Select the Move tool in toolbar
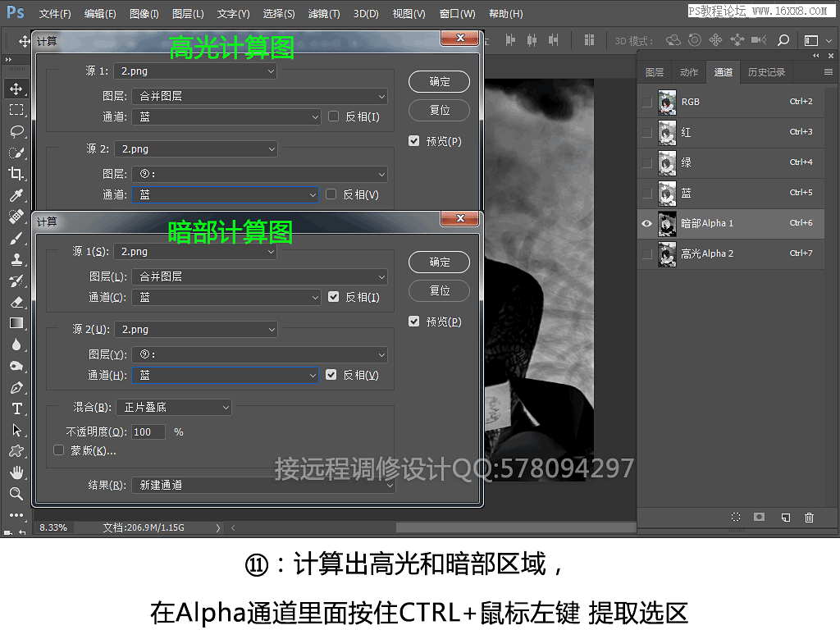Image resolution: width=840 pixels, height=639 pixels. [16, 89]
